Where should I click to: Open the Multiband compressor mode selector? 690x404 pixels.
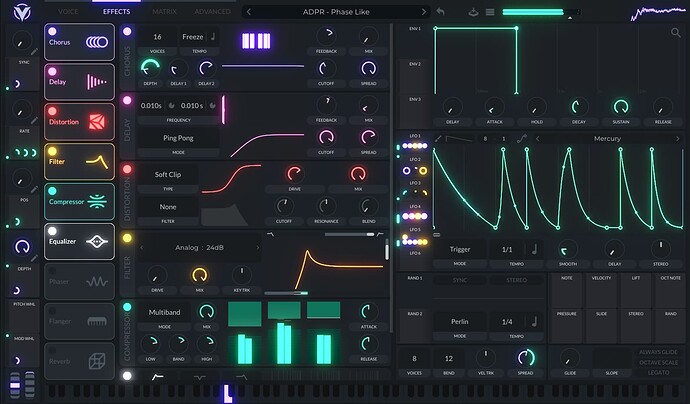pyautogui.click(x=164, y=312)
